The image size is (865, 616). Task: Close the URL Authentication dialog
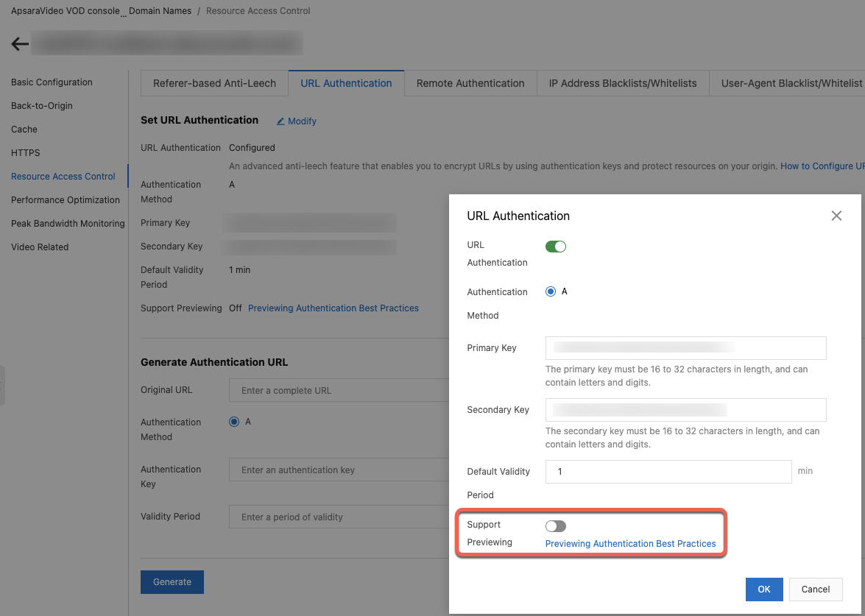click(x=836, y=216)
